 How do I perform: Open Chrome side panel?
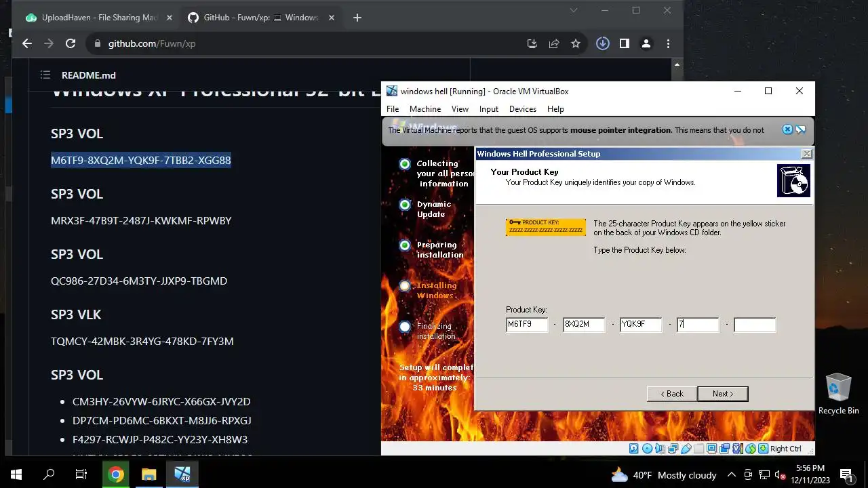click(x=625, y=43)
